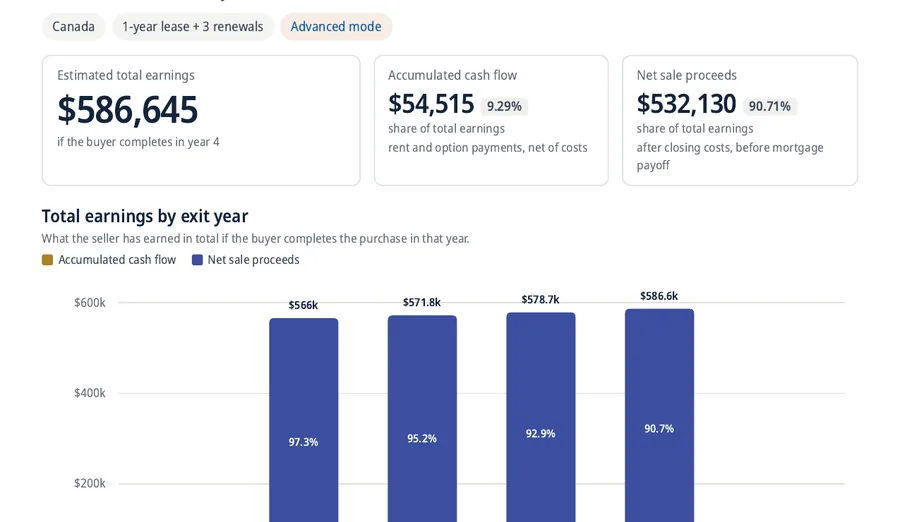Click the $600k axis label

coord(90,303)
